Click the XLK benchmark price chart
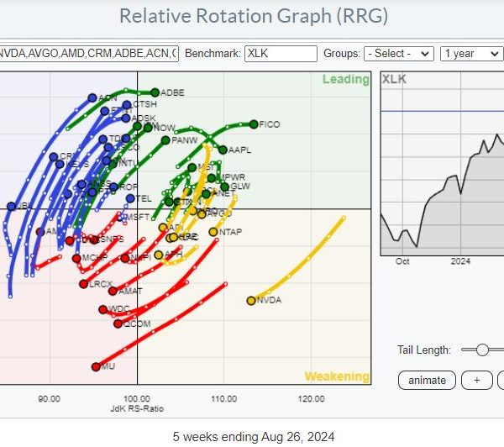 point(443,164)
